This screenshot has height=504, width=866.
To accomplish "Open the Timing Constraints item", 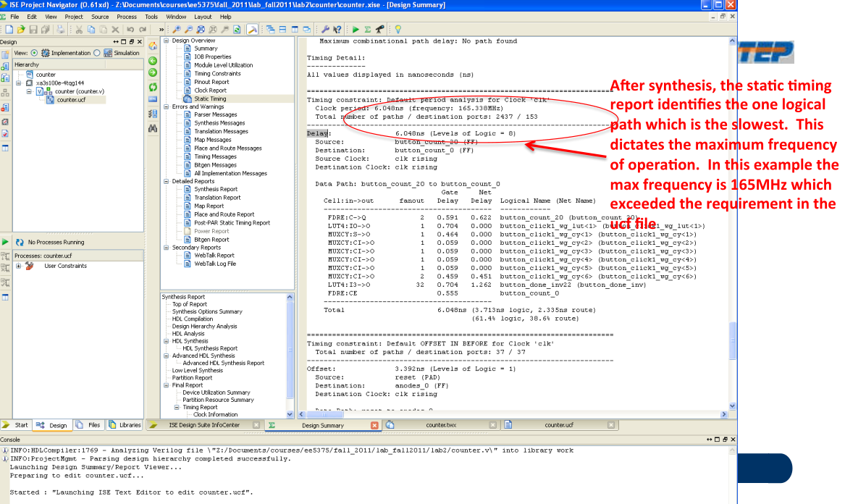I will 217,74.
